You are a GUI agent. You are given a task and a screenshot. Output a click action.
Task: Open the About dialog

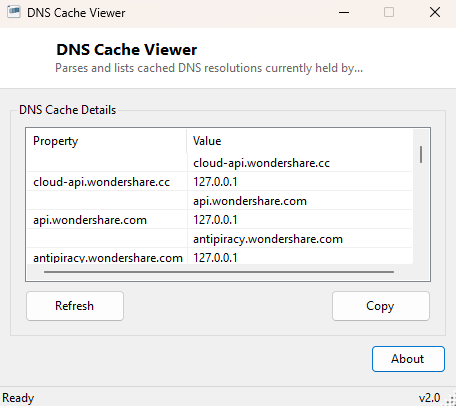click(408, 359)
